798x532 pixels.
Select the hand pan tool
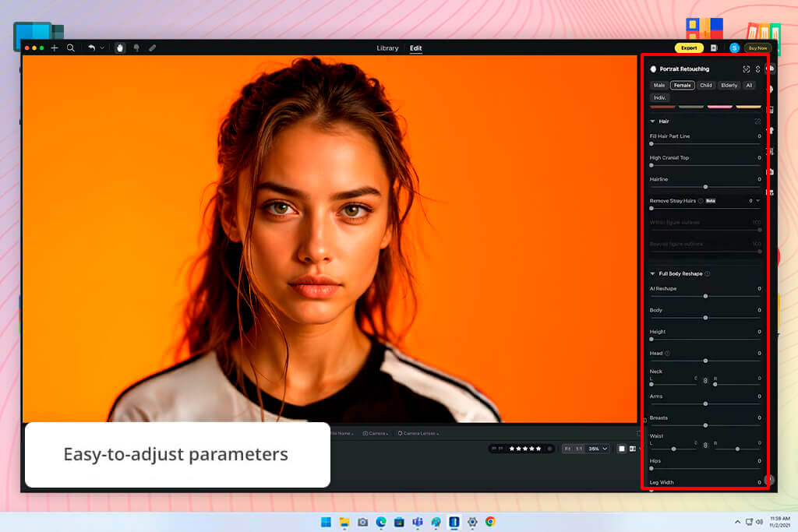119,48
